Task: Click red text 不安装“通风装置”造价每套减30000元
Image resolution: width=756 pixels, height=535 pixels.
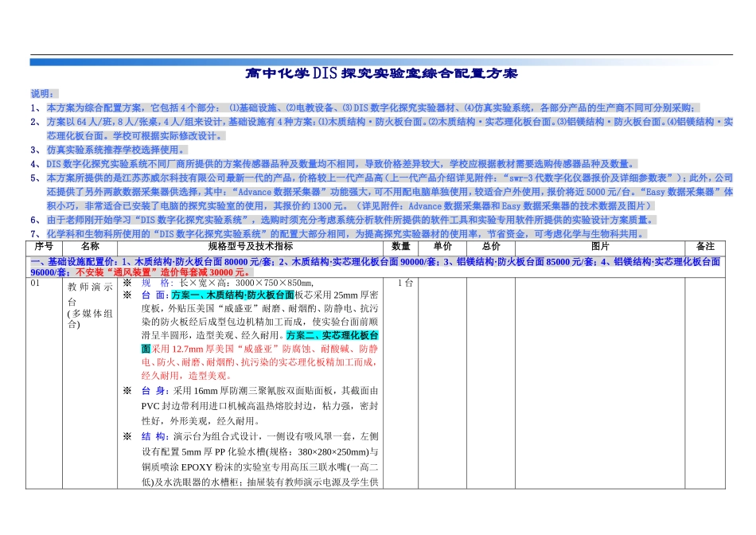Action: click(164, 272)
